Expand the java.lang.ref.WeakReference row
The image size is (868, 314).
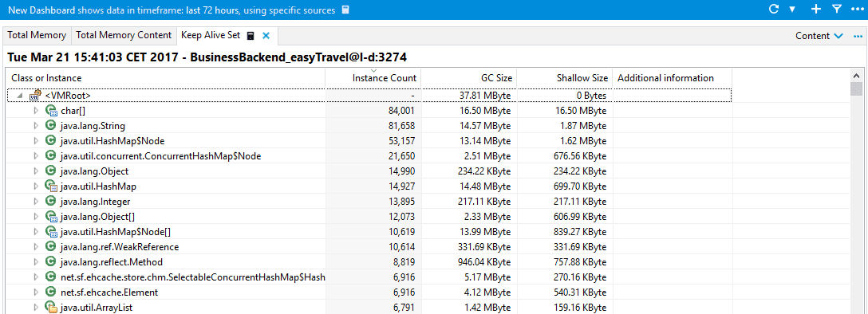click(x=36, y=246)
